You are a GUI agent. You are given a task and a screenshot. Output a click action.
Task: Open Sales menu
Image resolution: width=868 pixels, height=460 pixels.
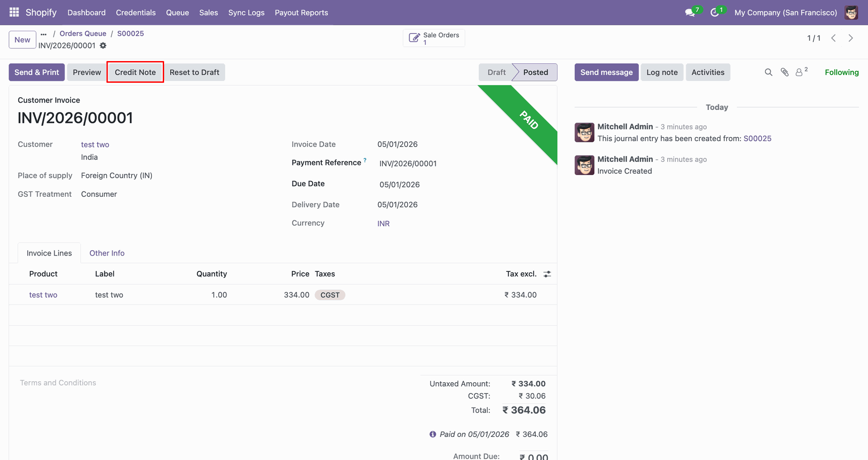(208, 13)
